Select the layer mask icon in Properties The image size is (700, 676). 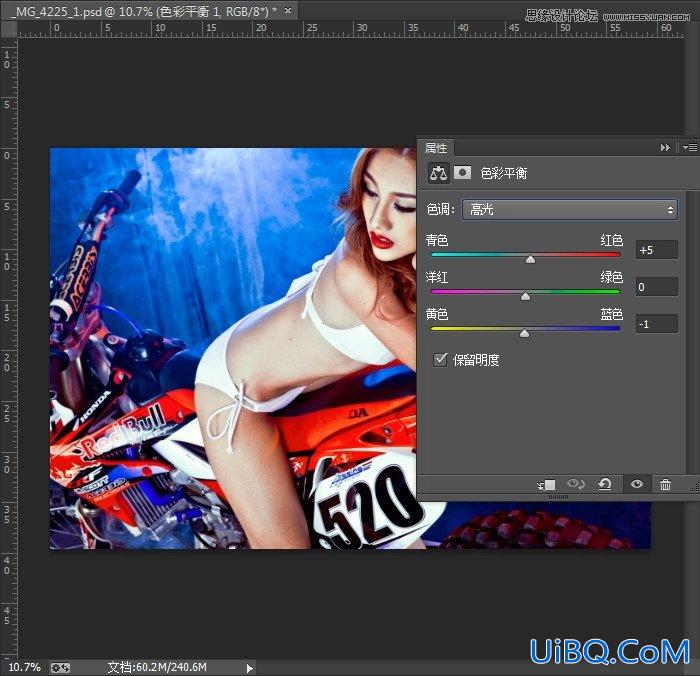(462, 172)
